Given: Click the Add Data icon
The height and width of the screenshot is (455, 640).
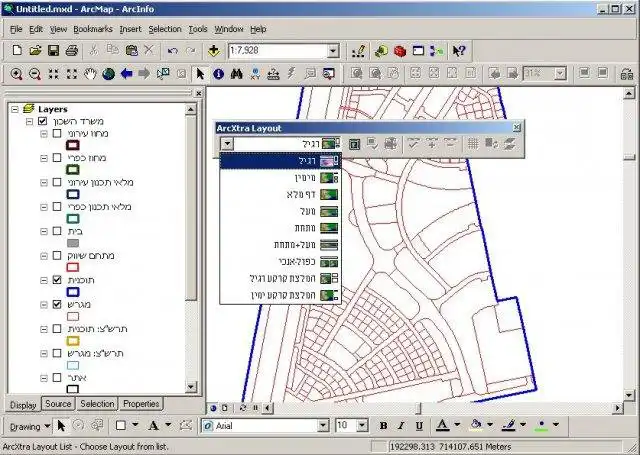Looking at the screenshot, I should click(213, 51).
